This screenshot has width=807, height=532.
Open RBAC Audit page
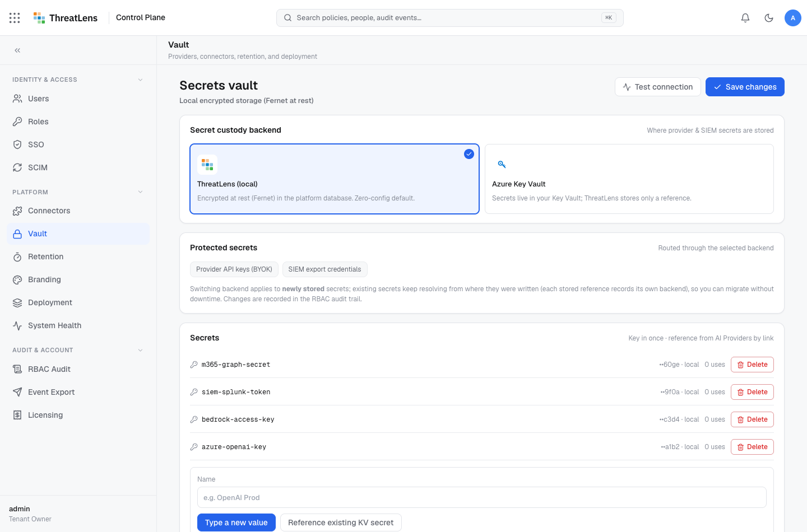(x=78, y=369)
